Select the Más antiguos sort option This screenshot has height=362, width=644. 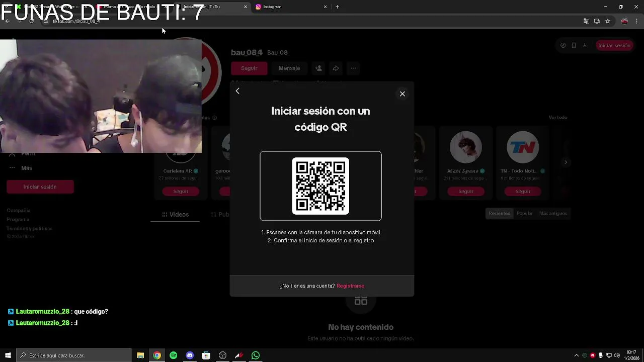(553, 213)
